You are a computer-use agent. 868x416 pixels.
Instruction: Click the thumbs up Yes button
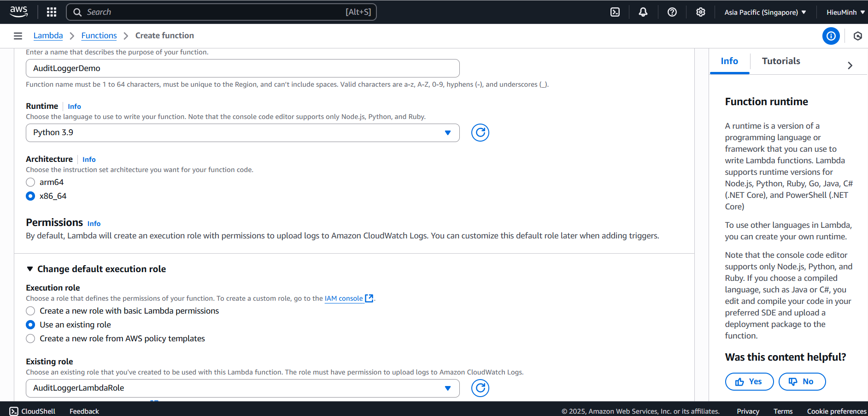[x=749, y=381]
